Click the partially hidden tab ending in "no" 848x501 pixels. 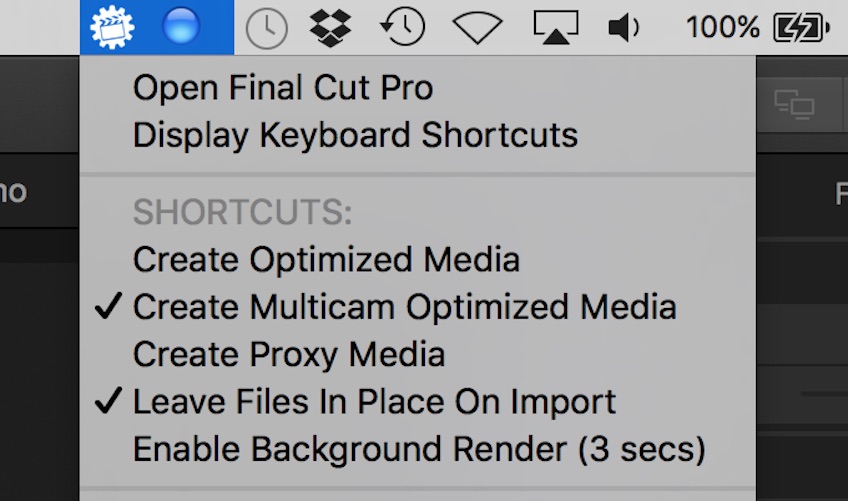(x=13, y=191)
